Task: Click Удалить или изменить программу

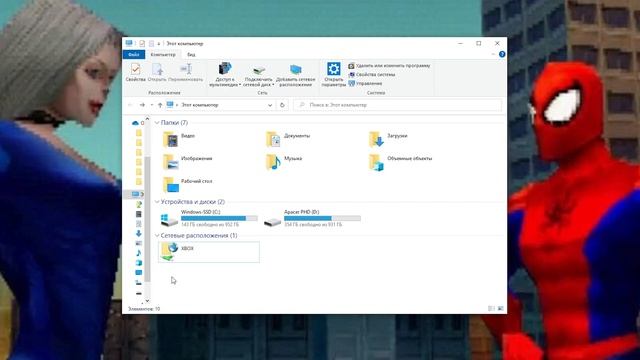Action: tap(389, 66)
